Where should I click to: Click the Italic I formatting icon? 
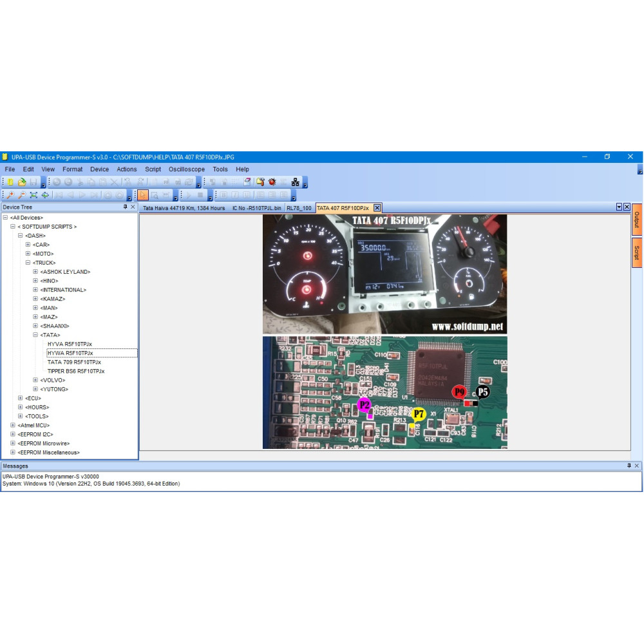tap(235, 195)
